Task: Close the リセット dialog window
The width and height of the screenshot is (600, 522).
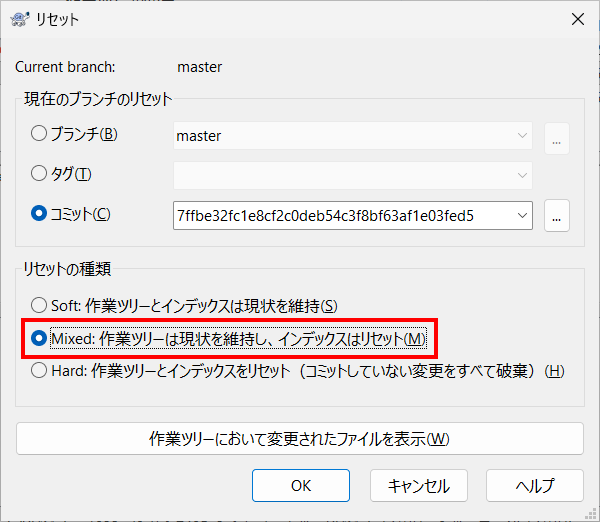Action: tap(577, 19)
